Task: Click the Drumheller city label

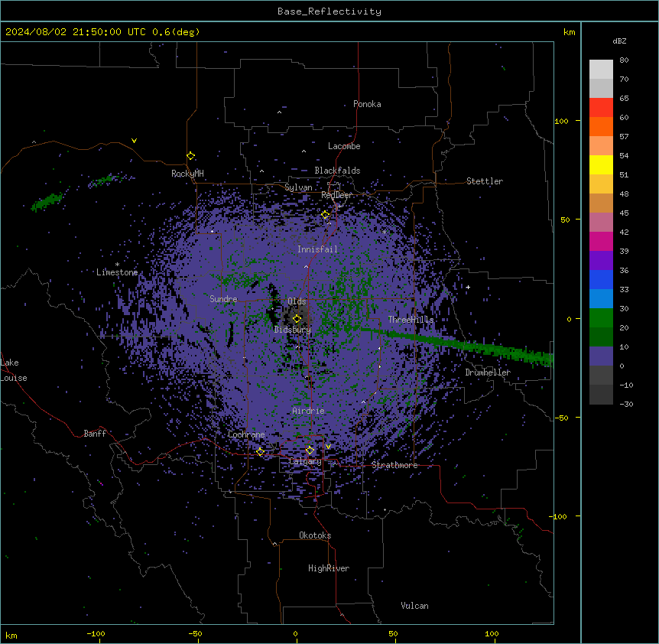Action: coord(488,372)
